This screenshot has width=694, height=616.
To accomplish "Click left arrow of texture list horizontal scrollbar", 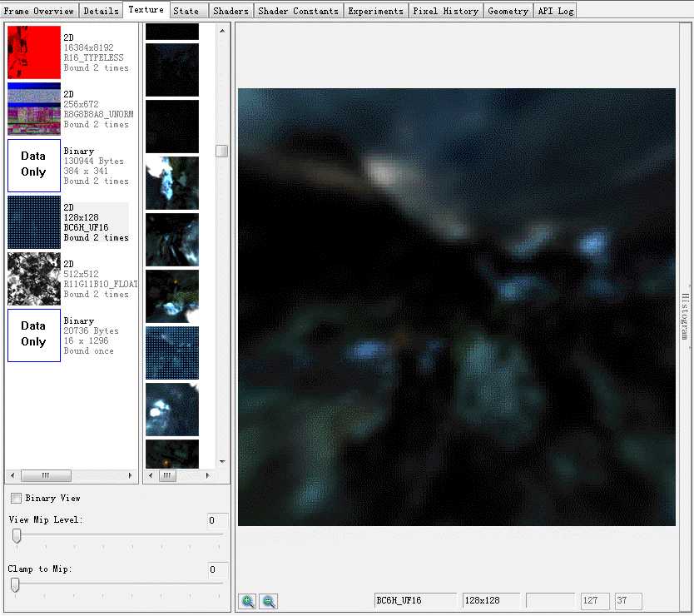I will pos(12,475).
